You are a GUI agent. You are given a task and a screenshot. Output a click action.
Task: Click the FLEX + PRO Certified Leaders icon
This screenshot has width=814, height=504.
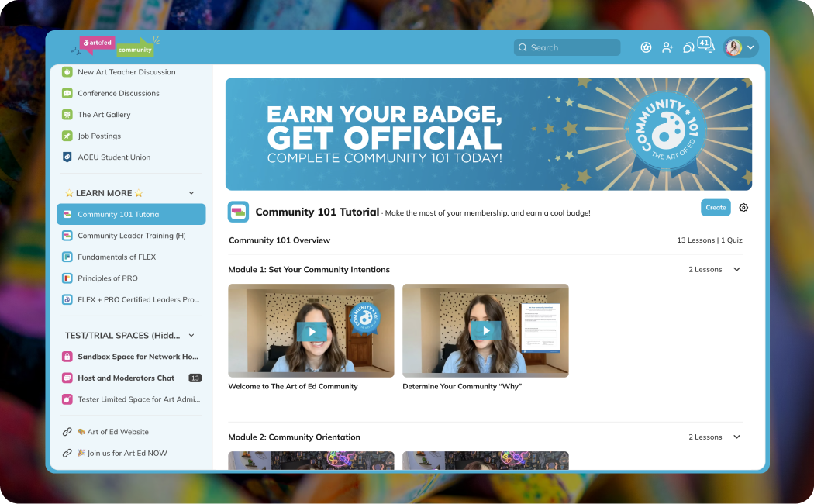[x=67, y=299]
